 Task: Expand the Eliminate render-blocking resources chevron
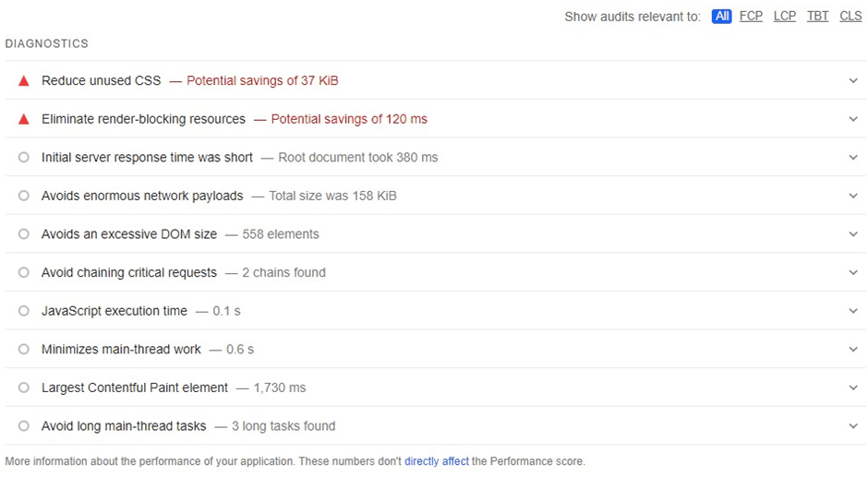coord(853,119)
